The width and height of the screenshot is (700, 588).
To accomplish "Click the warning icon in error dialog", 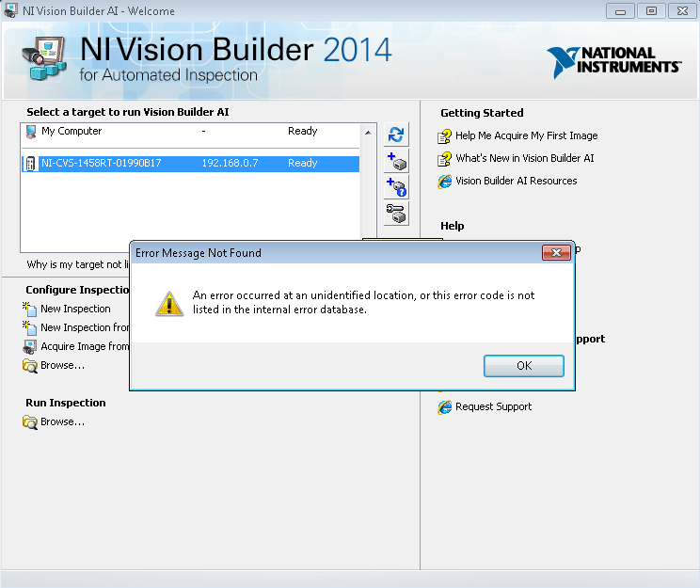I will (x=169, y=304).
